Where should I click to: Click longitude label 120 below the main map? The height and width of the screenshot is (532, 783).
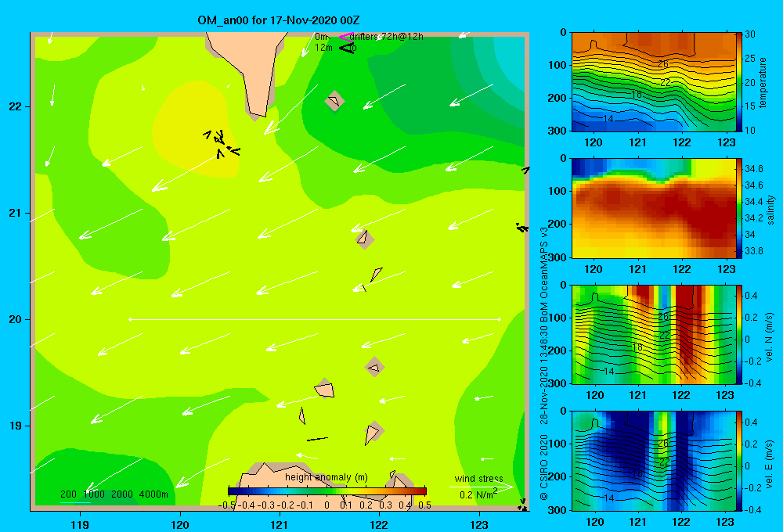180,524
